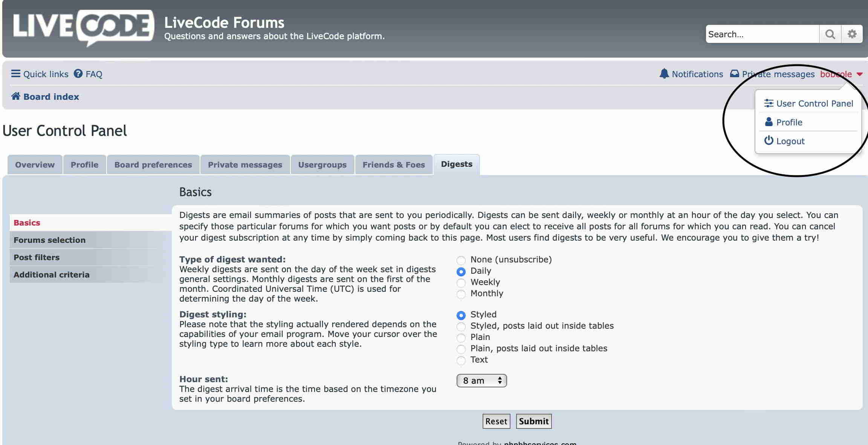The height and width of the screenshot is (445, 868).
Task: Open the Friends & Foes tab
Action: (393, 165)
